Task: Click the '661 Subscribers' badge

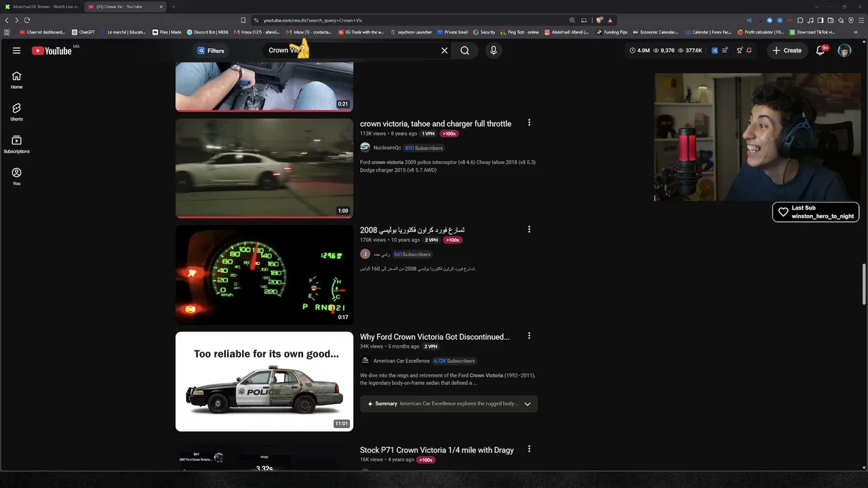Action: coord(412,254)
